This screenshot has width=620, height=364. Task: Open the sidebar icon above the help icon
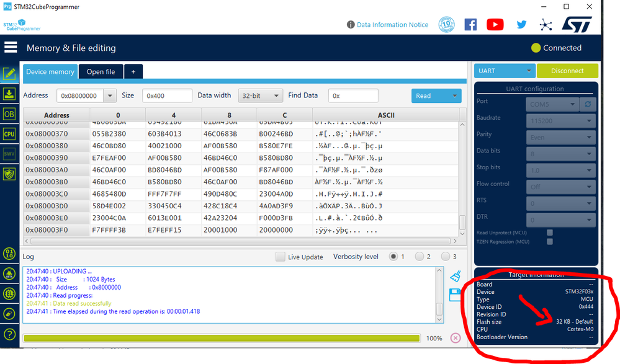coord(9,314)
